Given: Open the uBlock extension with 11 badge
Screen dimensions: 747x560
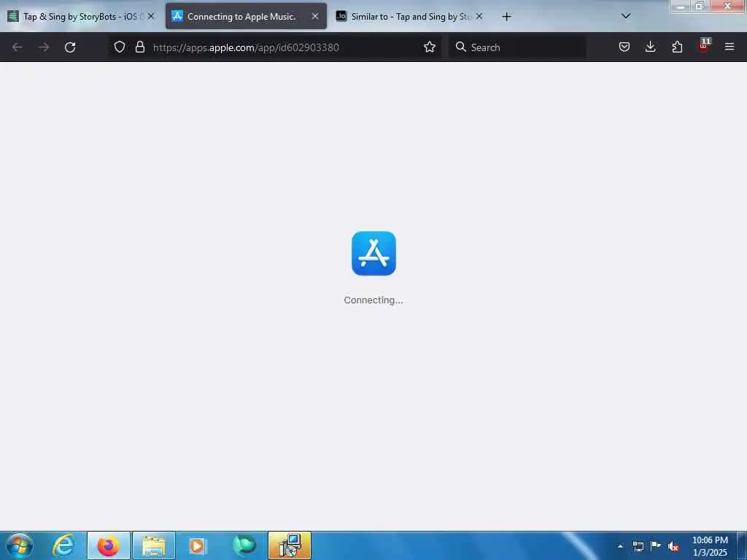Looking at the screenshot, I should [x=704, y=46].
